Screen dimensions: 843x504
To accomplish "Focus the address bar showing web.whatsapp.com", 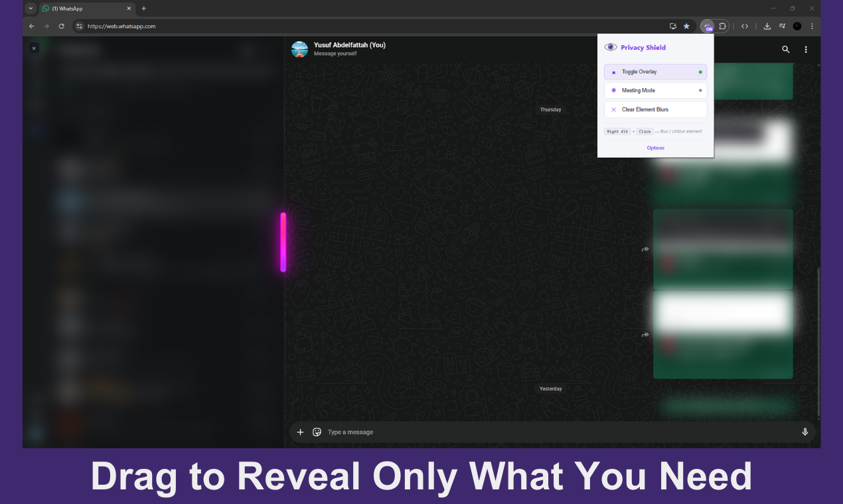I will [x=372, y=26].
